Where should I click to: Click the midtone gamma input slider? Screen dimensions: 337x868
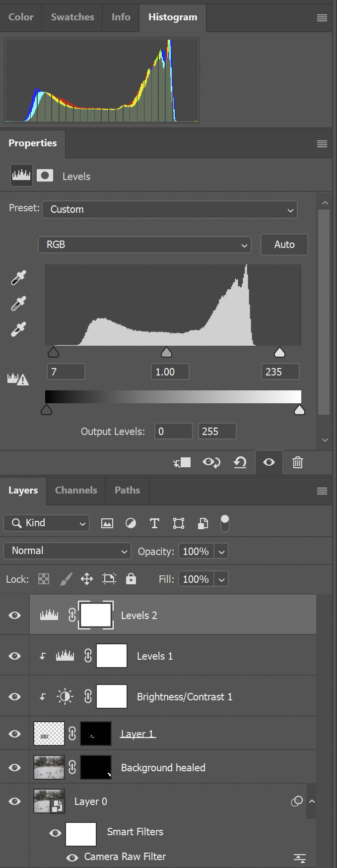coord(166,352)
